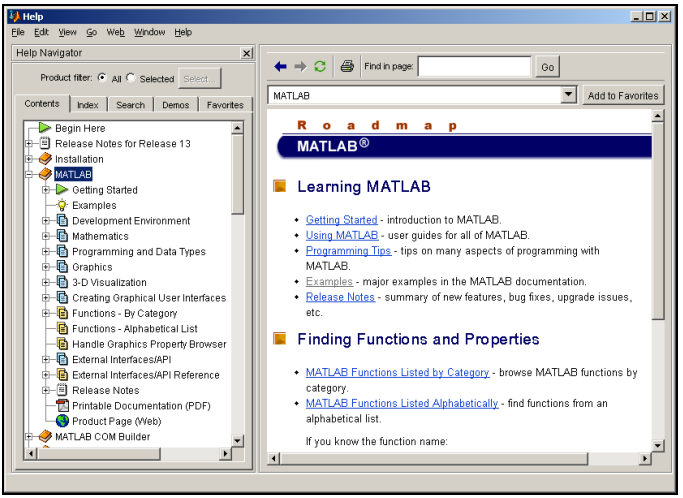Choose the Selected product filter radio button

click(x=131, y=78)
